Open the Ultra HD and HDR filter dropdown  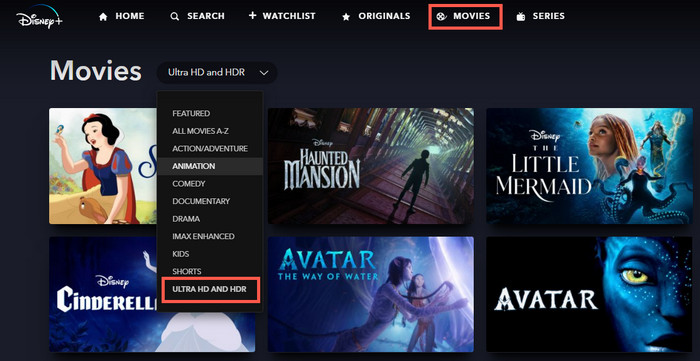pyautogui.click(x=217, y=72)
